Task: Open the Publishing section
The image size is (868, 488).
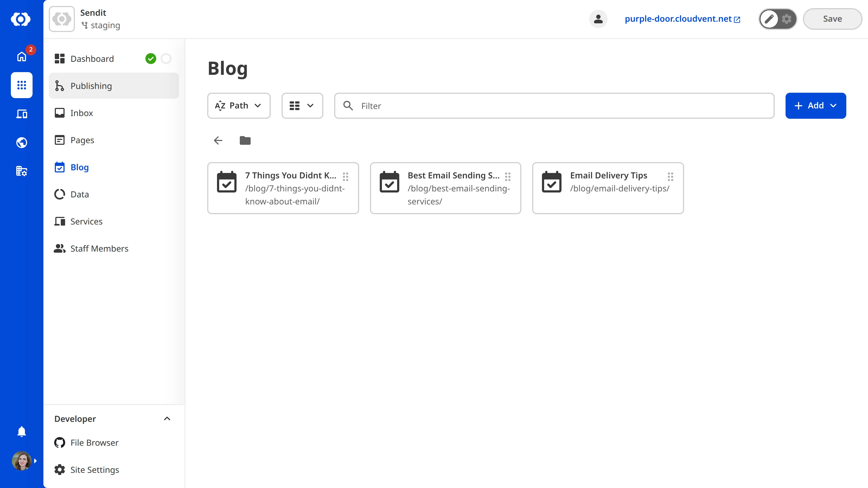Action: pyautogui.click(x=91, y=86)
